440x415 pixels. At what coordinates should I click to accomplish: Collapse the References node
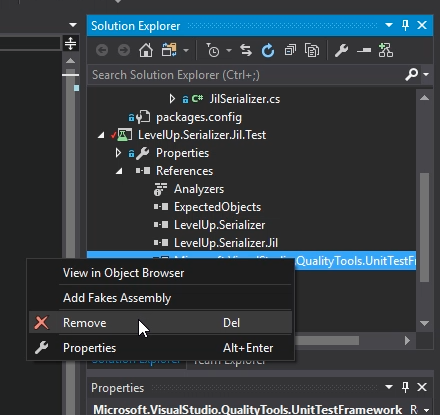click(119, 171)
